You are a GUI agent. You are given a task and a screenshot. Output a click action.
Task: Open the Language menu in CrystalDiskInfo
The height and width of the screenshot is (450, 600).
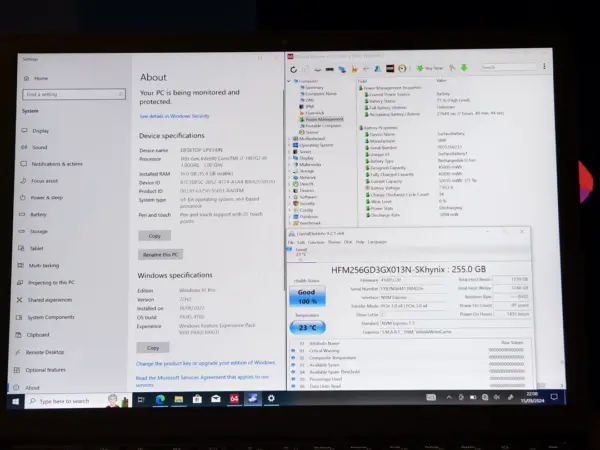tap(377, 242)
